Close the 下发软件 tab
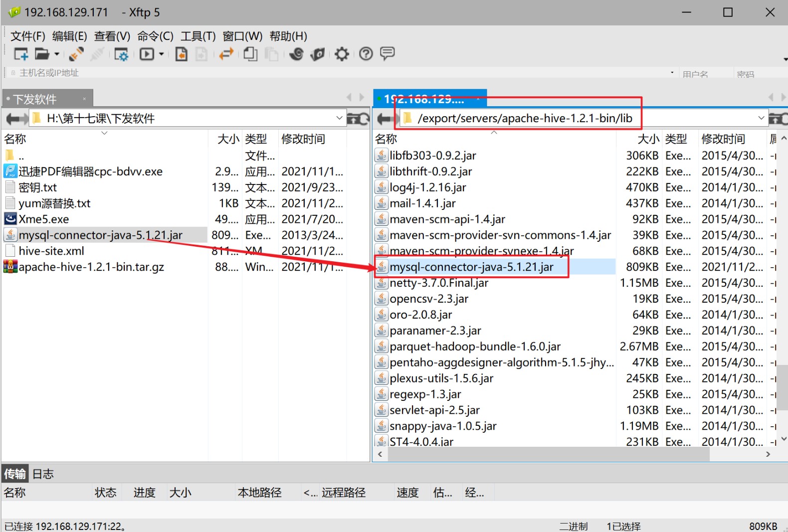The height and width of the screenshot is (532, 788). (84, 99)
